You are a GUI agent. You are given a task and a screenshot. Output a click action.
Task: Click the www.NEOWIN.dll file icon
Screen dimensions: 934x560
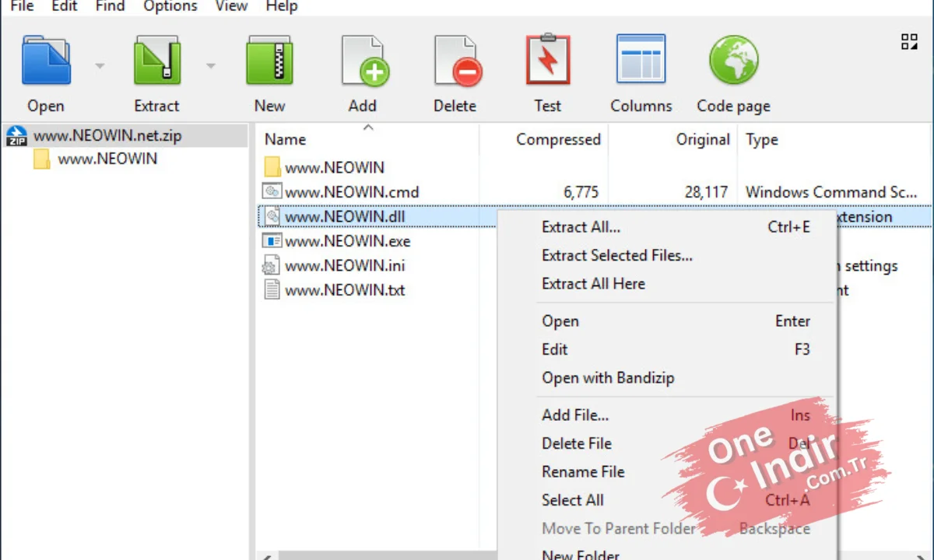coord(272,216)
